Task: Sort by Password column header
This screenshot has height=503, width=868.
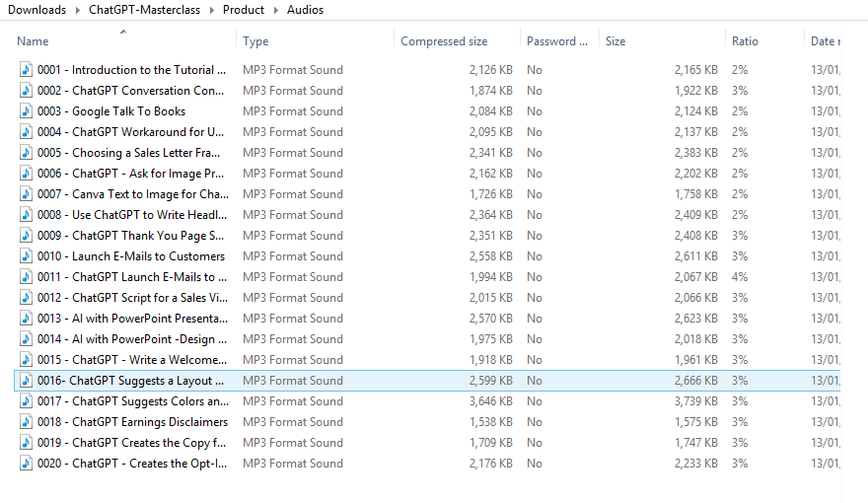Action: click(557, 41)
